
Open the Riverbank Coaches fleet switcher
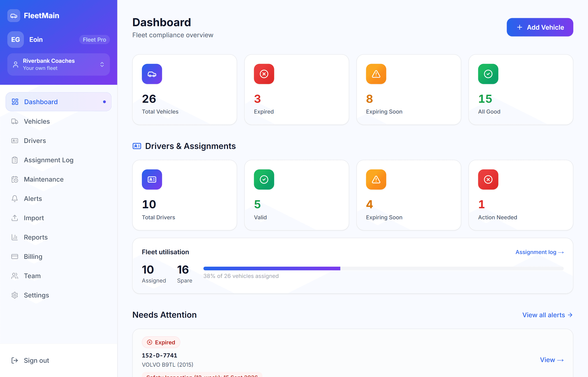point(59,64)
